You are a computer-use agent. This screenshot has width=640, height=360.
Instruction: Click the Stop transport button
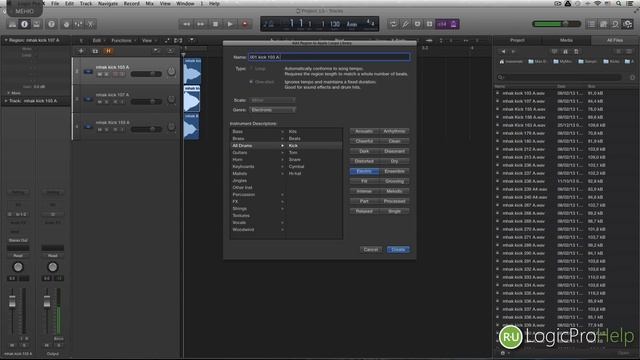click(x=216, y=24)
